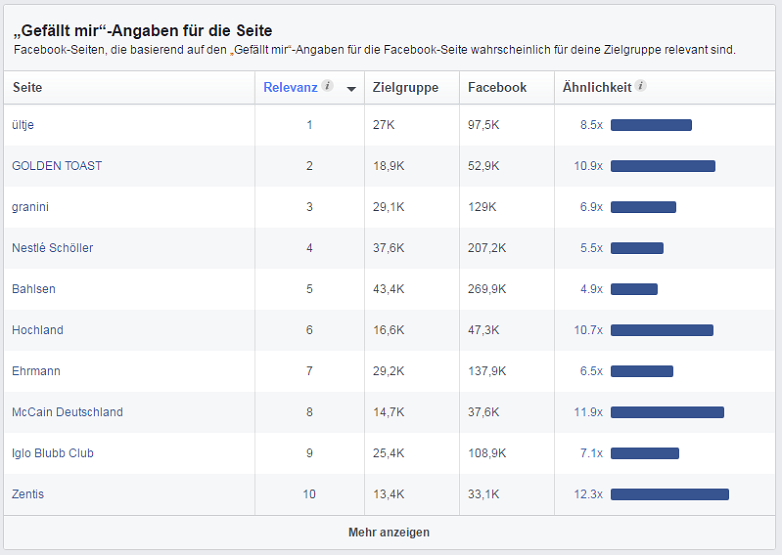The height and width of the screenshot is (555, 782).
Task: Open the ültje page link
Action: (x=23, y=125)
